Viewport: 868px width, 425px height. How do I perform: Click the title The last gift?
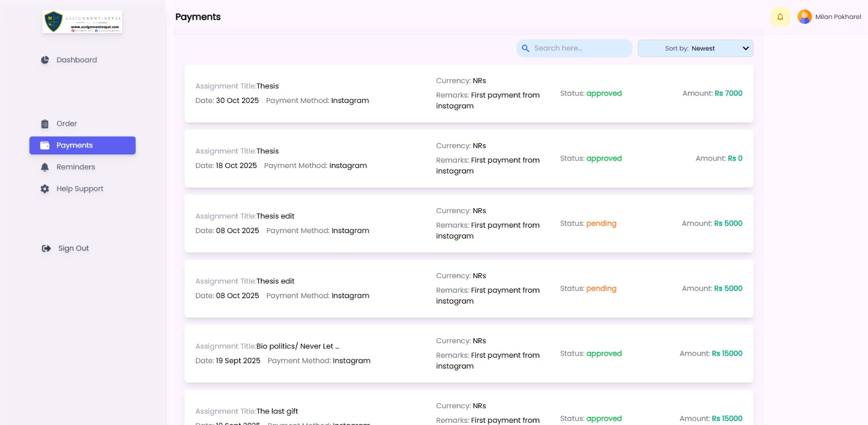pos(277,411)
